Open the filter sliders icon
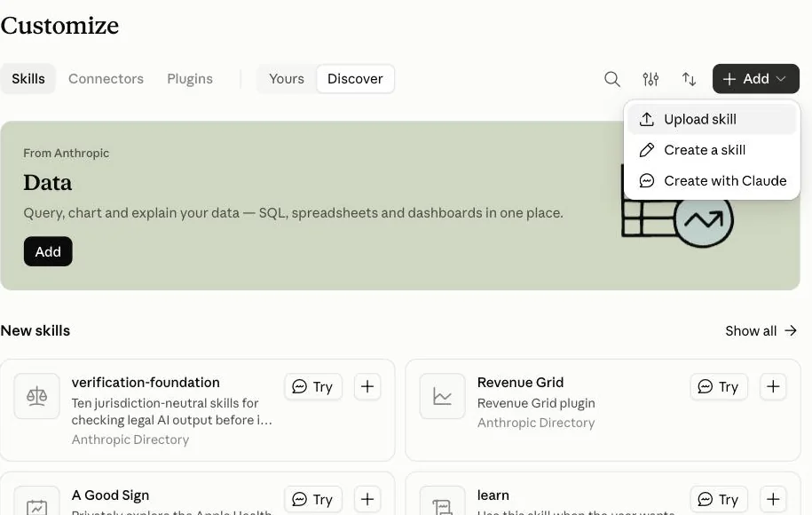Viewport: 812px width, 515px height. pos(650,79)
